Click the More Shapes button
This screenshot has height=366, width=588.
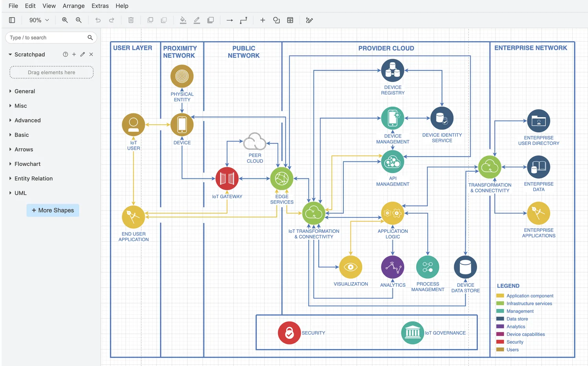pyautogui.click(x=53, y=210)
